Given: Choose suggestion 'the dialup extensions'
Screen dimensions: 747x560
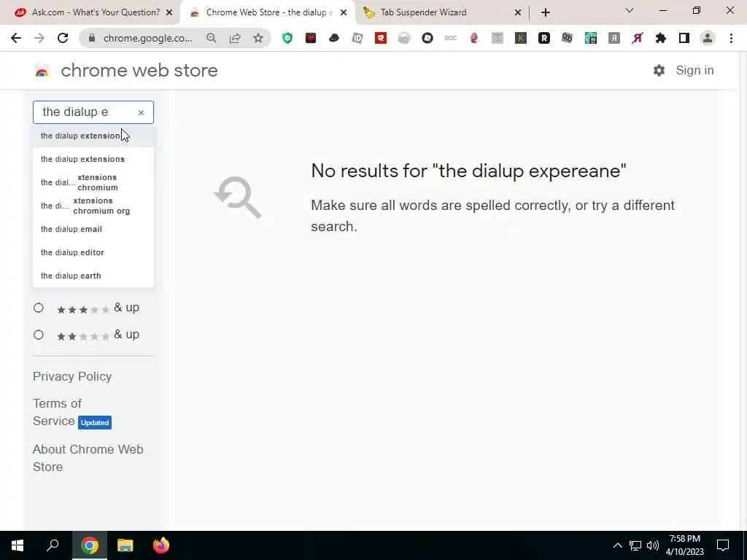Looking at the screenshot, I should coord(93,159).
